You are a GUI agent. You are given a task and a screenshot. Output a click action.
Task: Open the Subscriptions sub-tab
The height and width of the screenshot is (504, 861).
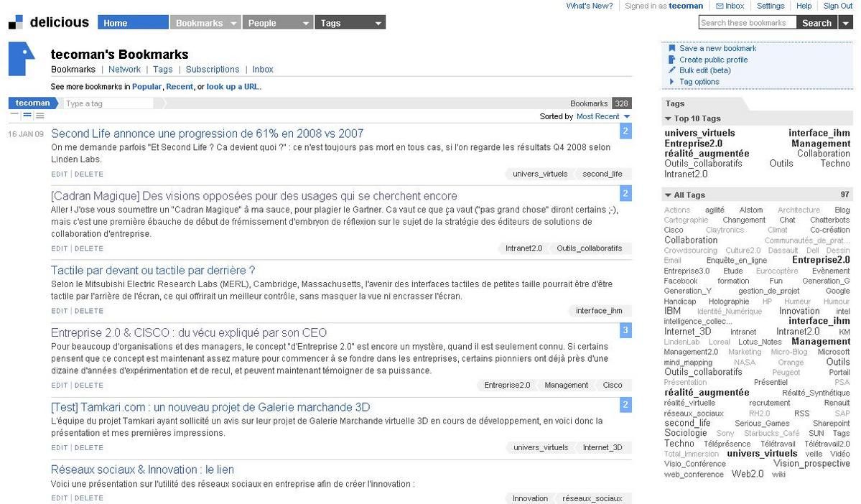point(213,69)
